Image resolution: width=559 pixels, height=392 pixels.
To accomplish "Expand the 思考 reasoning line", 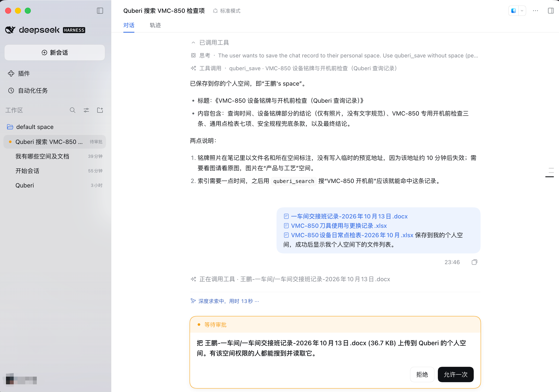I will [x=335, y=56].
